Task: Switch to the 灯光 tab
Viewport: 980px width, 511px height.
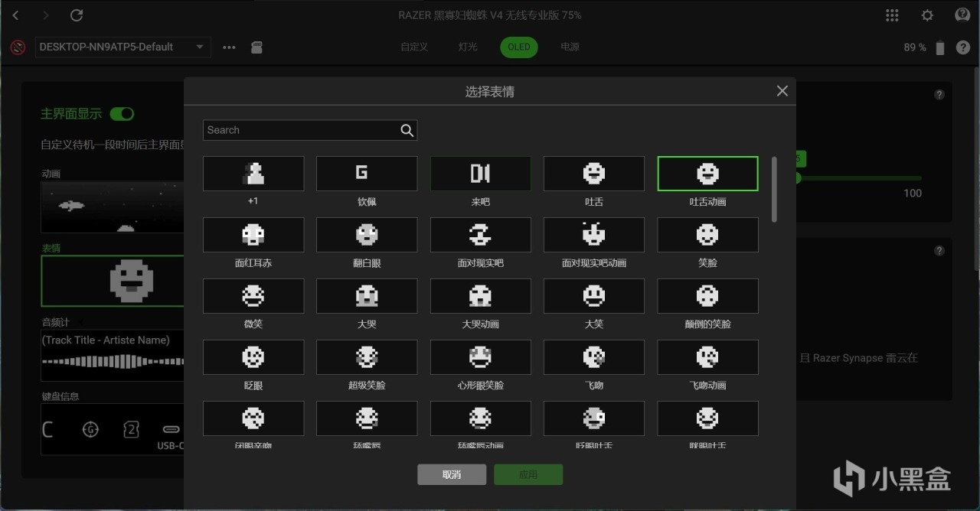Action: point(468,47)
